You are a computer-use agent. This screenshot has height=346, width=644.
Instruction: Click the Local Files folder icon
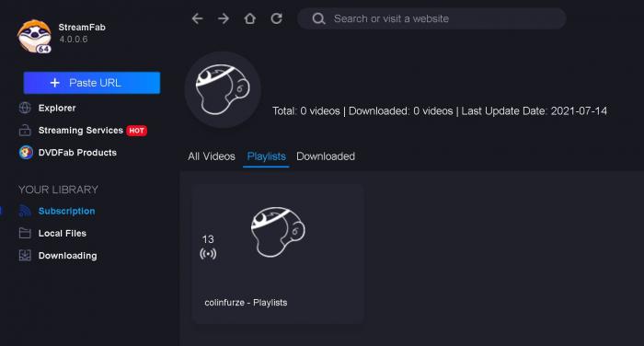(x=25, y=233)
